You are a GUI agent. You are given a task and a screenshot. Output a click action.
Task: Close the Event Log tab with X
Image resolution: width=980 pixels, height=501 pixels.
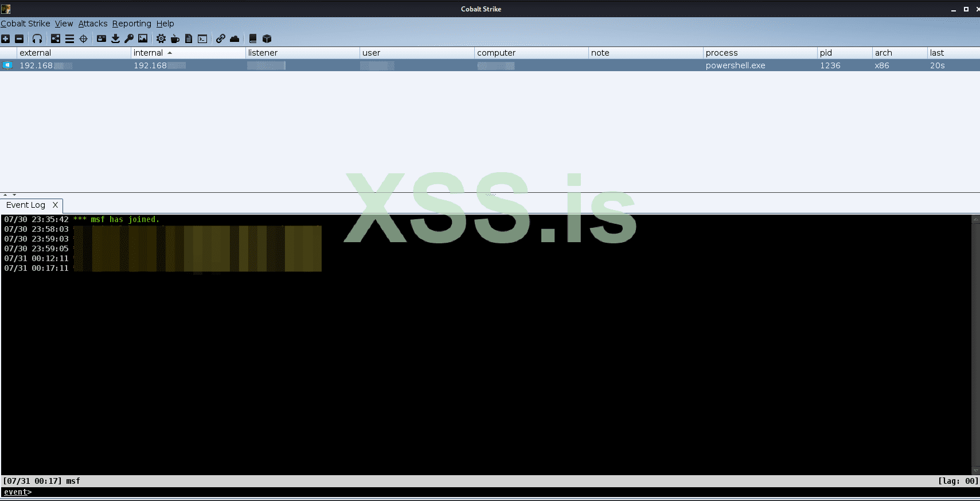click(x=55, y=205)
